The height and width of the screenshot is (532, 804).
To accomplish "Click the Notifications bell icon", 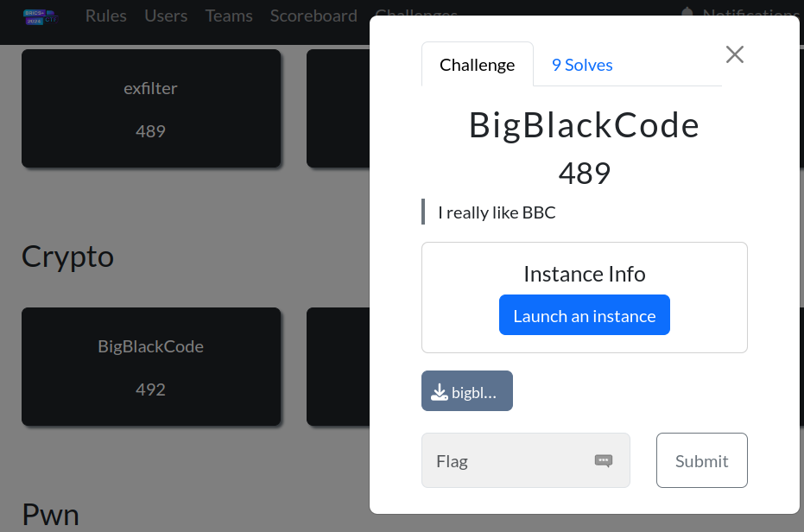I will [687, 15].
